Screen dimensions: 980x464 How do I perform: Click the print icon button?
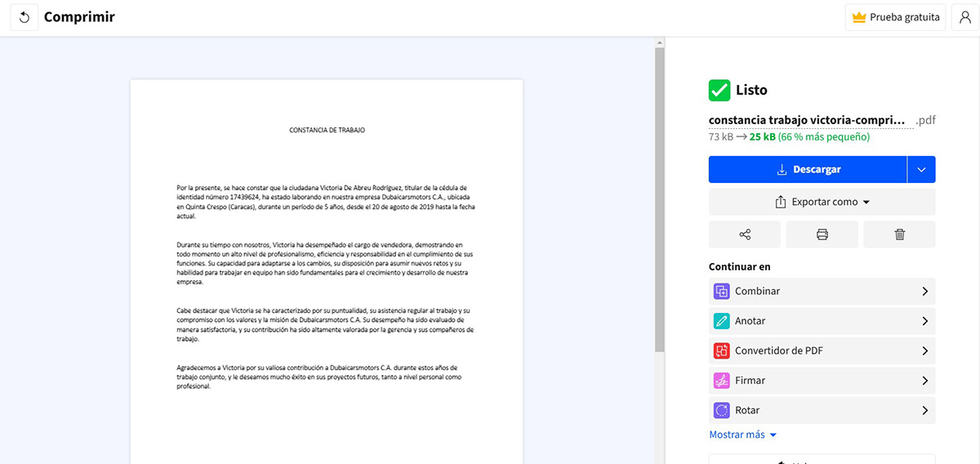click(x=822, y=234)
